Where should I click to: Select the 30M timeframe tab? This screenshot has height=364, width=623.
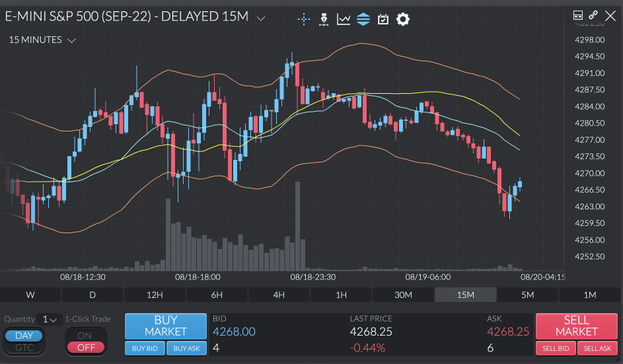coord(403,295)
